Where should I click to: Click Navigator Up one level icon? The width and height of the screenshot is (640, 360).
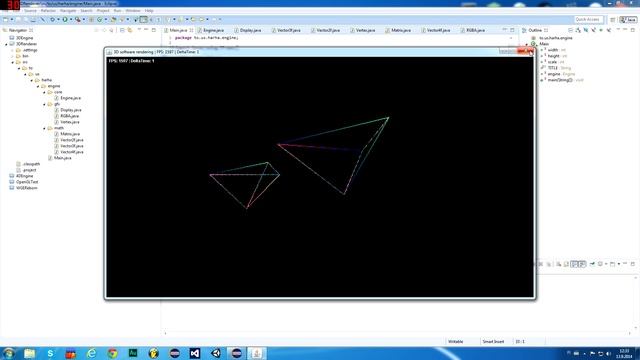point(111,30)
